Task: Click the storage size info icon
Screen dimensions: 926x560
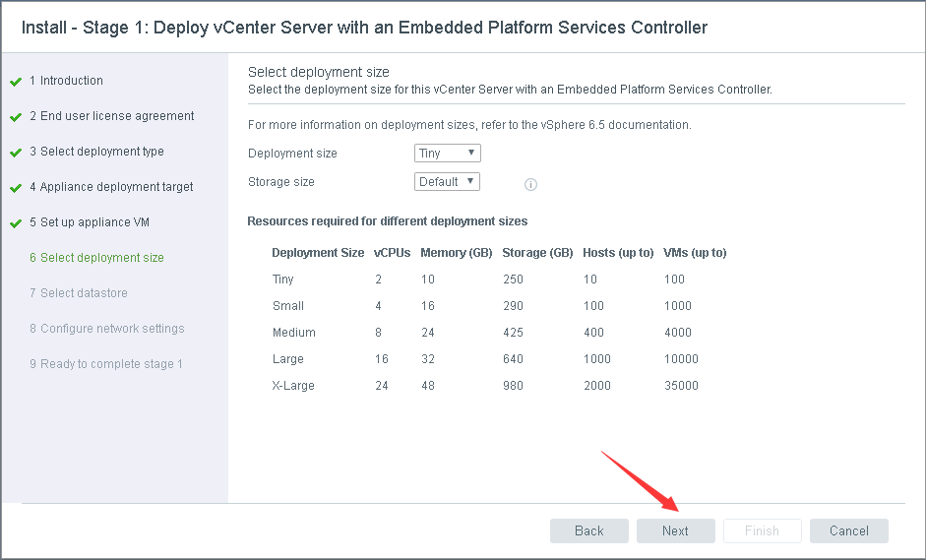Action: pyautogui.click(x=531, y=184)
